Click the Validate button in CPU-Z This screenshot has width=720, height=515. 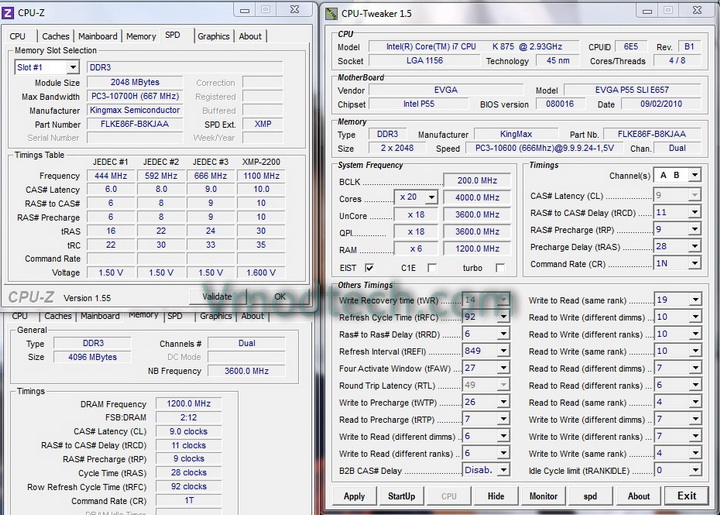pos(217,297)
